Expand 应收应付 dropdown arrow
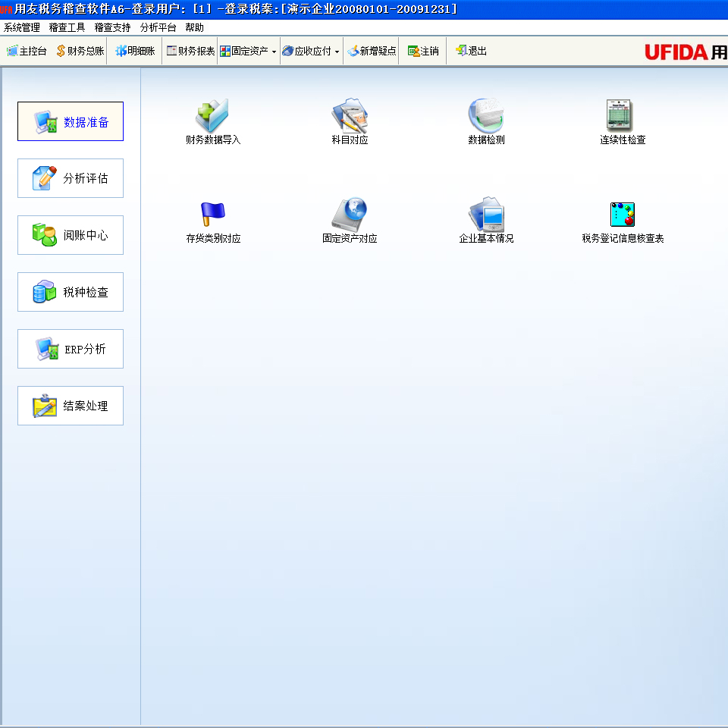 pyautogui.click(x=337, y=52)
